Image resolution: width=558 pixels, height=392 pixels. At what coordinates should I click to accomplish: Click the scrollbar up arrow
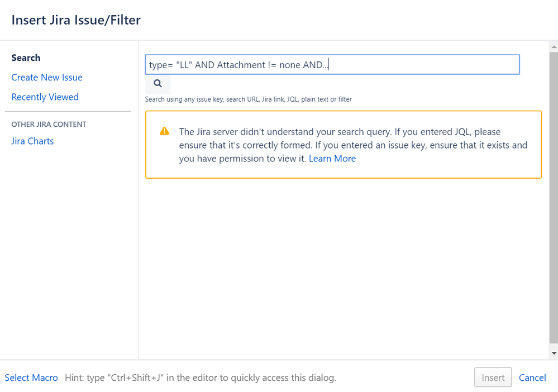point(554,46)
